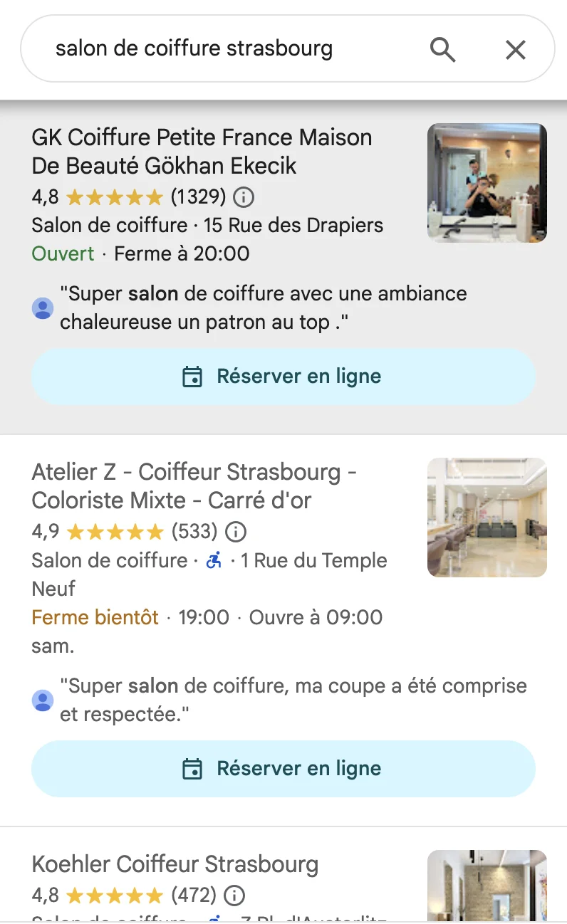This screenshot has height=924, width=567.
Task: Click info icon next to 533 reviews
Action: 236,532
